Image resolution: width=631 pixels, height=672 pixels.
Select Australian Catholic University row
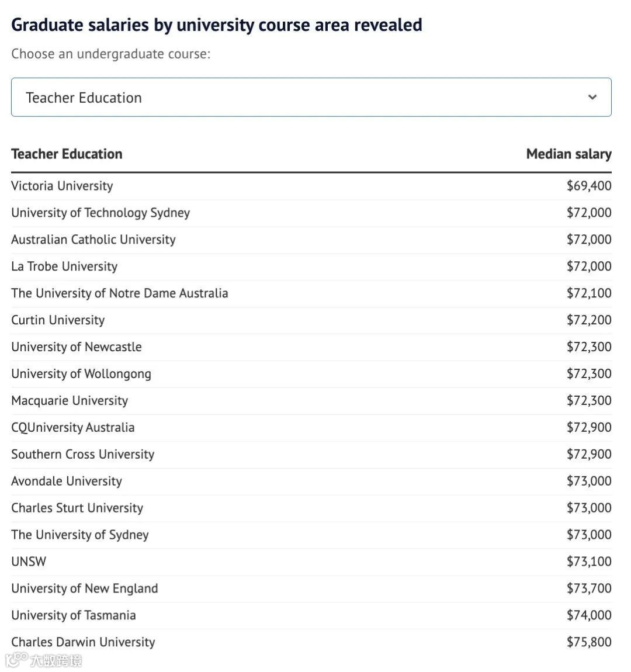point(93,240)
